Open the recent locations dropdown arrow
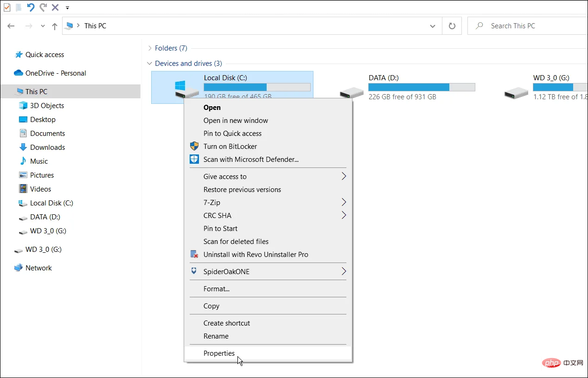 43,26
